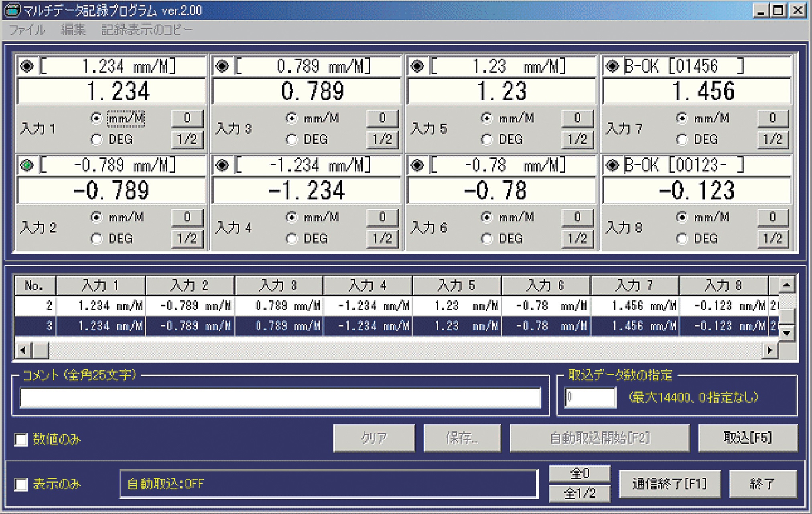
Task: Click the 全0 zero-all button
Action: coord(580,474)
